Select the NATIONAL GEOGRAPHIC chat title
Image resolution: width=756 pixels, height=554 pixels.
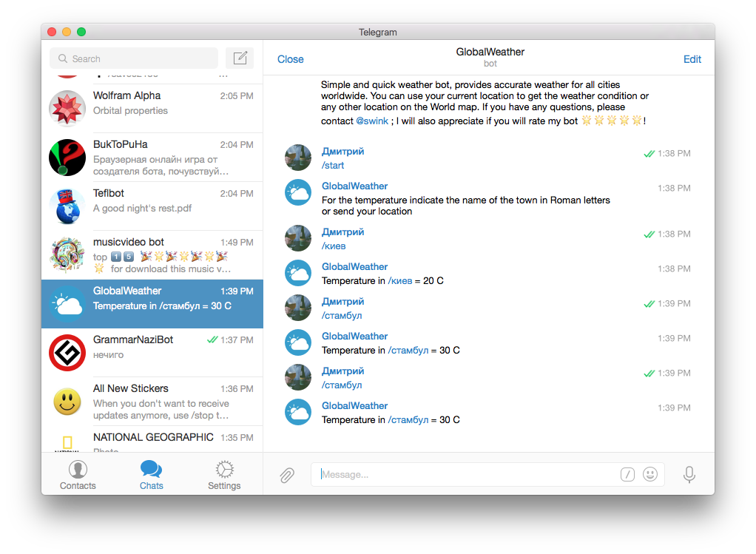(x=153, y=437)
